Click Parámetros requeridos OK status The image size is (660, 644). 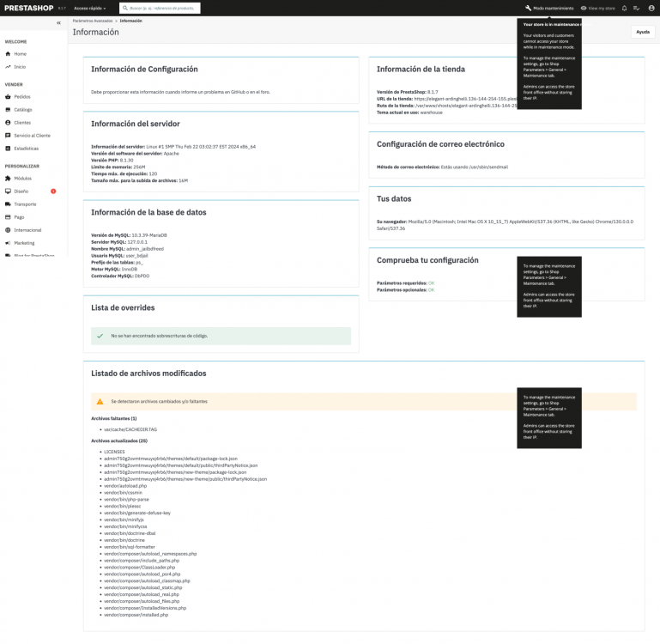tap(432, 283)
